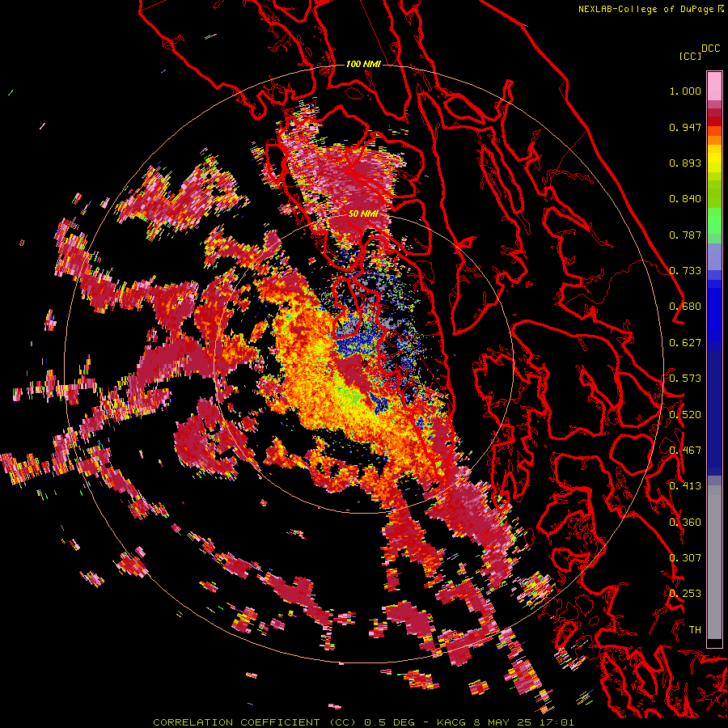
Task: Pick the large gray color bar segment
Action: pos(714,562)
